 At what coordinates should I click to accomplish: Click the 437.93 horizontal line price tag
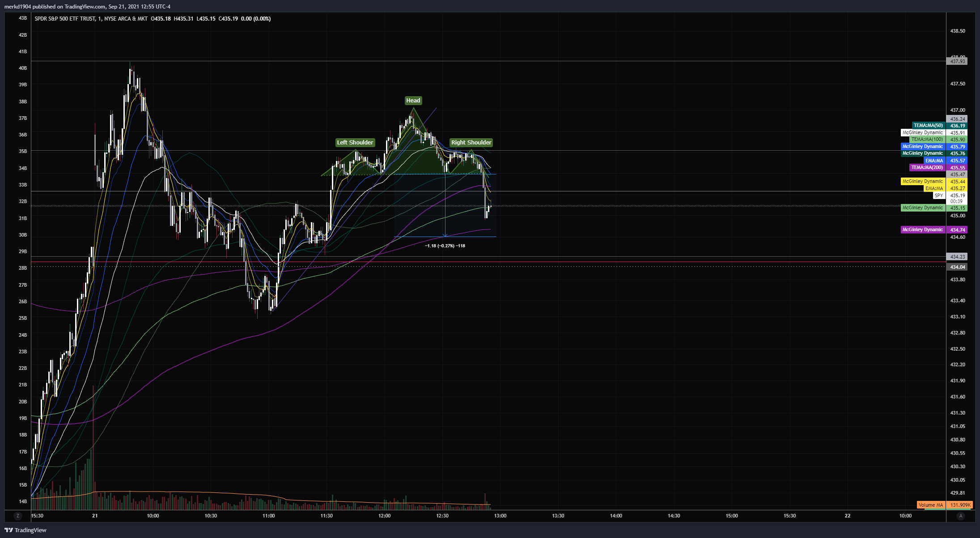pos(957,61)
